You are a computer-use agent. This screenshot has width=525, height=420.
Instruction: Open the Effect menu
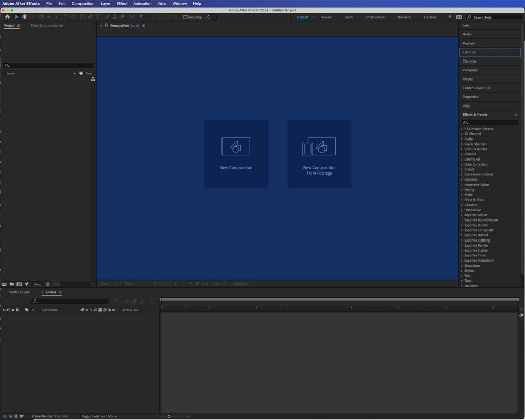click(122, 4)
